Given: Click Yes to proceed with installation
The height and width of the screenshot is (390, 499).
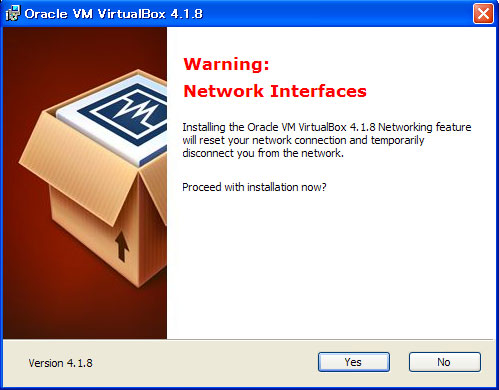Looking at the screenshot, I should coord(354,362).
